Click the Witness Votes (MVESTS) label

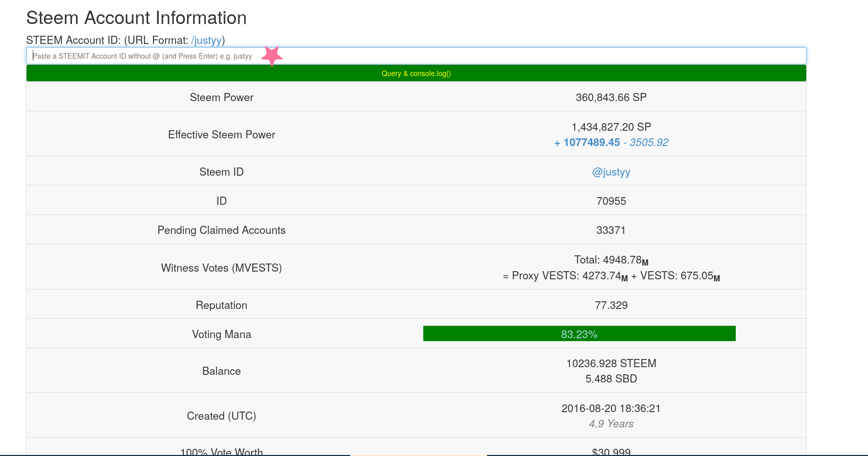222,268
